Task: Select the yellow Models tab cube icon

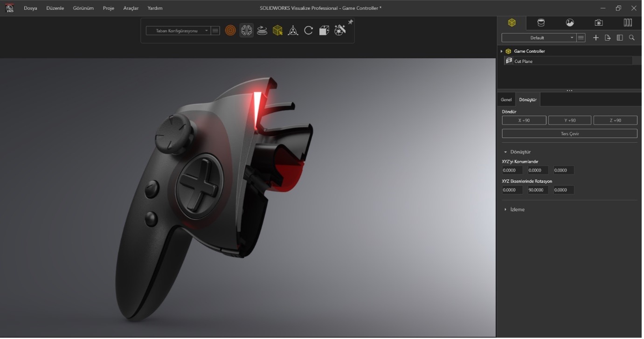Action: 512,22
